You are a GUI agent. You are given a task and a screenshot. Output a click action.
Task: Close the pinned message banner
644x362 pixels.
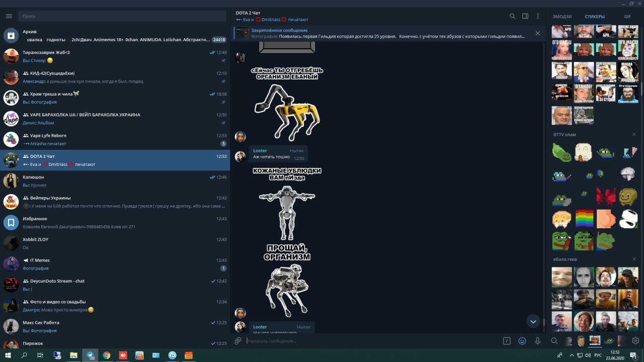pyautogui.click(x=537, y=33)
